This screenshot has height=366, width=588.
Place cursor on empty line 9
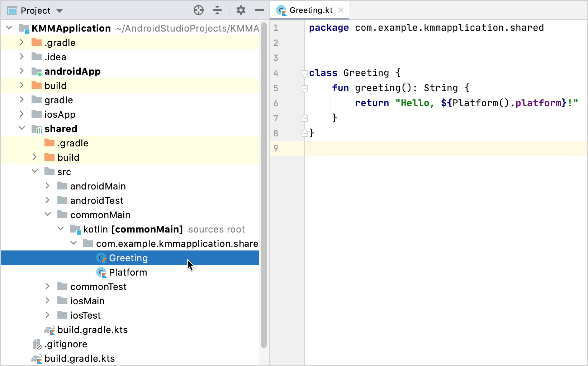(x=446, y=148)
